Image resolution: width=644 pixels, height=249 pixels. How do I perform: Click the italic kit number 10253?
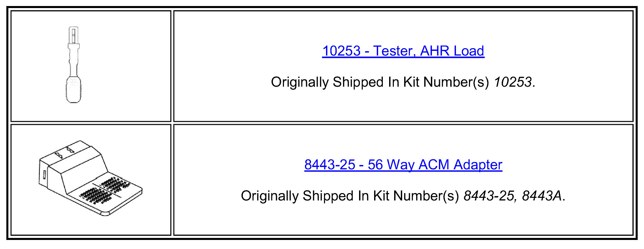512,82
